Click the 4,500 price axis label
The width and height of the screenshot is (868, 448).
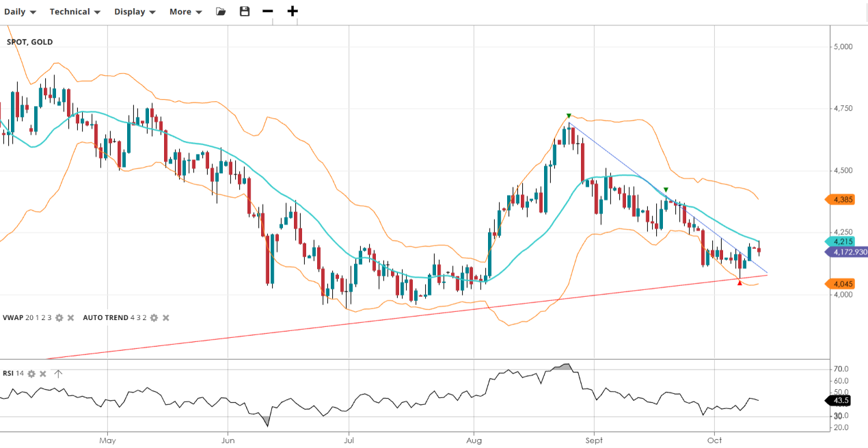click(x=843, y=170)
